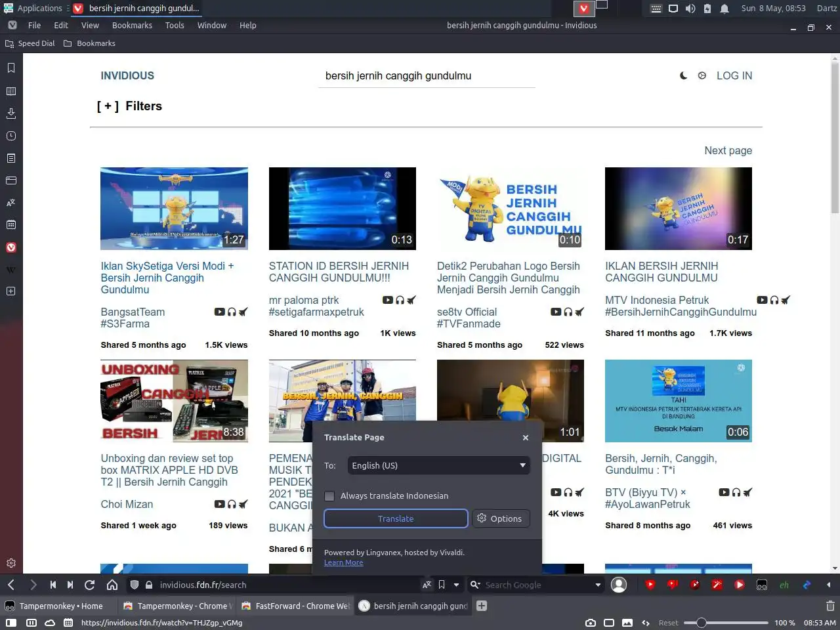840x630 pixels.
Task: Open the Tools menu
Action: coord(175,25)
